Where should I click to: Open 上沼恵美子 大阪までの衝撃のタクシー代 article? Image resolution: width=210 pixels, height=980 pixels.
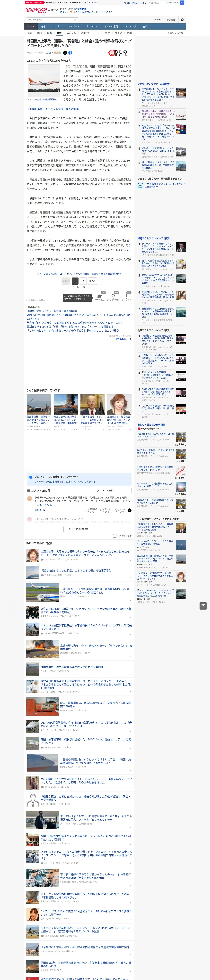pyautogui.click(x=85, y=553)
